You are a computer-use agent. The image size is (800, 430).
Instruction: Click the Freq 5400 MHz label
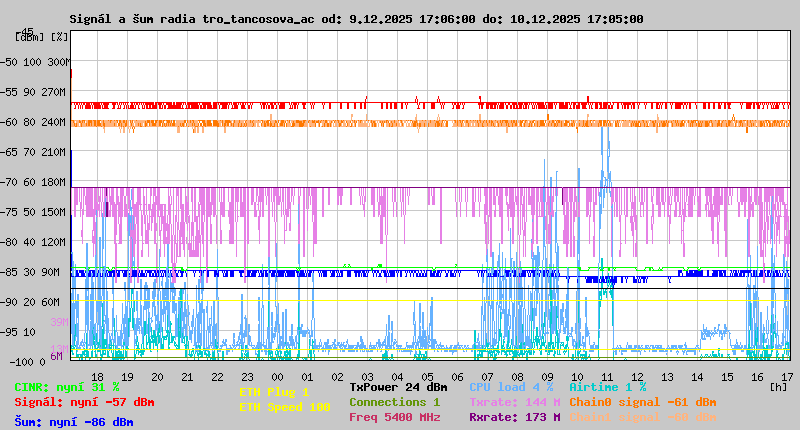click(394, 417)
